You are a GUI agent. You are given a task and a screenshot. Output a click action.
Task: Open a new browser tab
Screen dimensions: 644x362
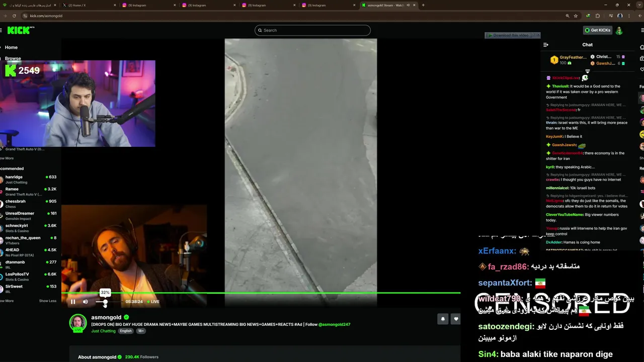tap(423, 5)
